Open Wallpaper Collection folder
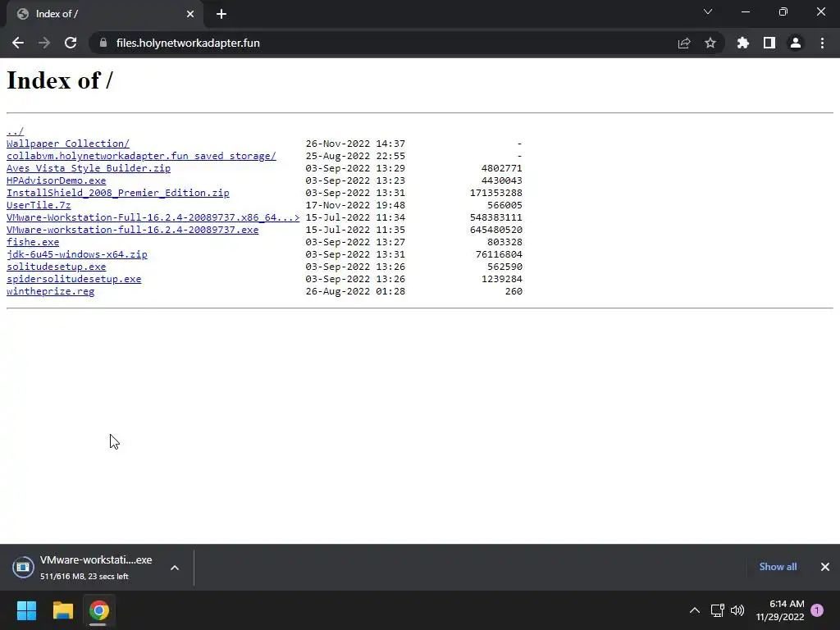840x630 pixels. (x=68, y=144)
